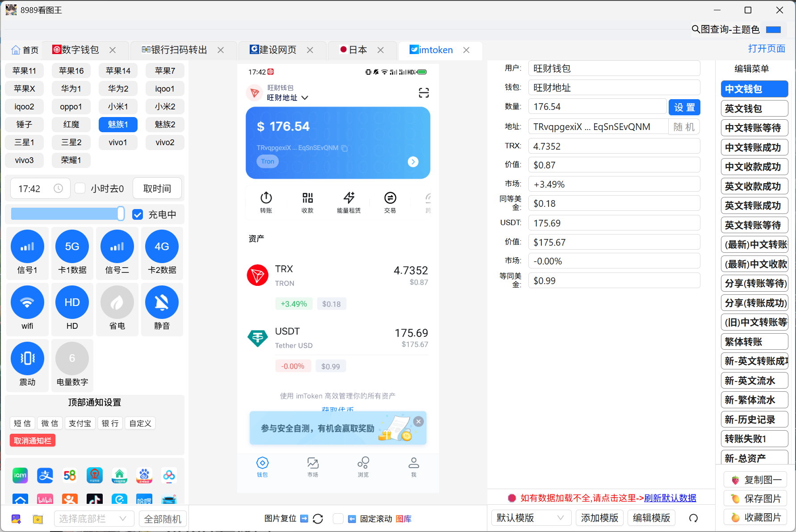This screenshot has width=796, height=532.
Task: Expand the 旺财地址 wallet chevron
Action: tap(305, 98)
